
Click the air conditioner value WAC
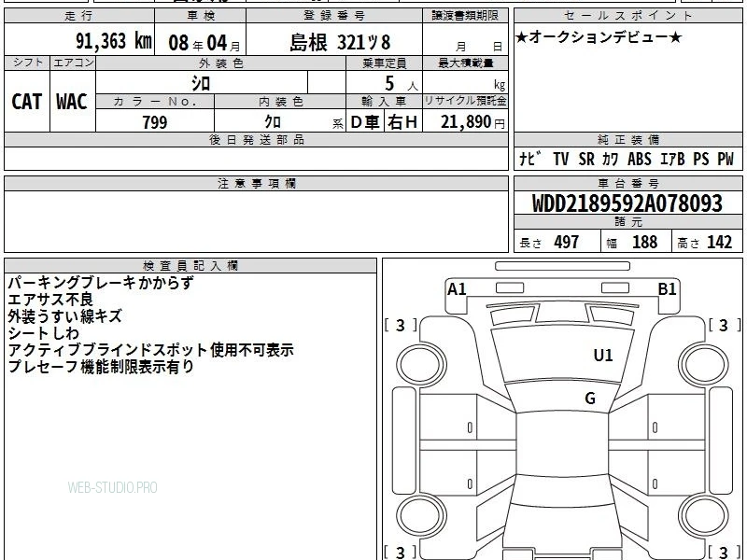coord(72,102)
